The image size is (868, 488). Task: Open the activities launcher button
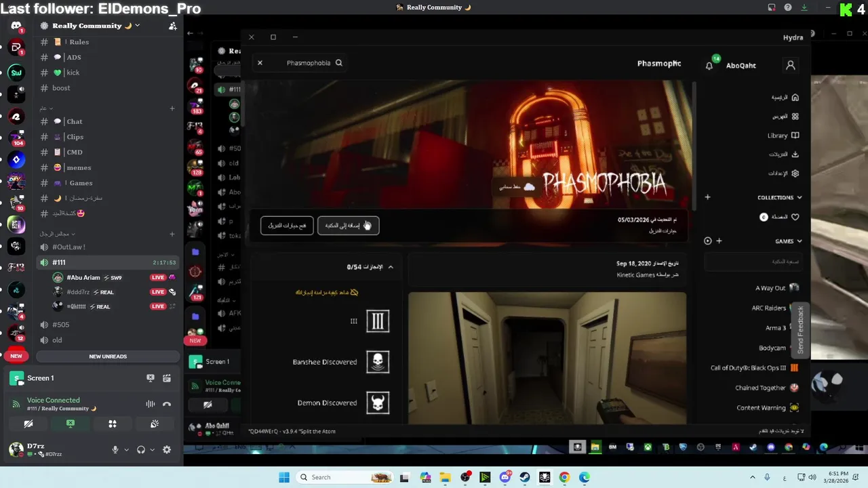click(x=113, y=424)
